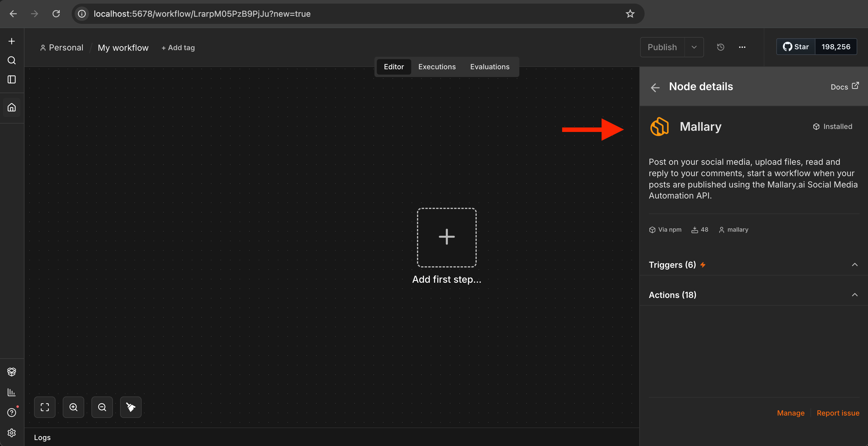Click the plus icon in left sidebar

[11, 41]
